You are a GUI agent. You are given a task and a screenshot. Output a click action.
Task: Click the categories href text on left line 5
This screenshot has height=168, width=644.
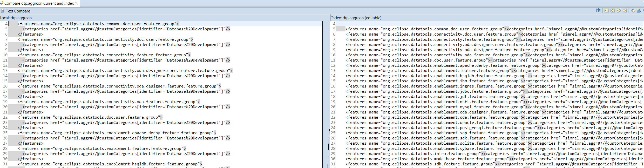126,29
